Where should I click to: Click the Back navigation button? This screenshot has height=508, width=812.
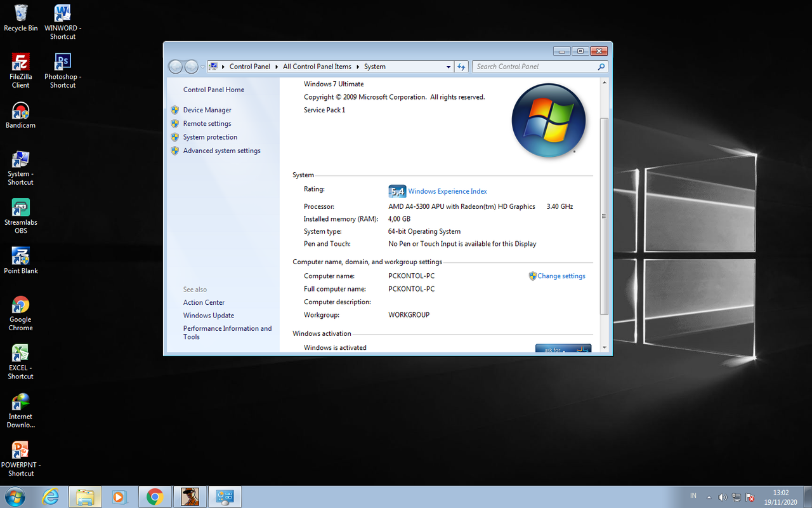(x=176, y=67)
